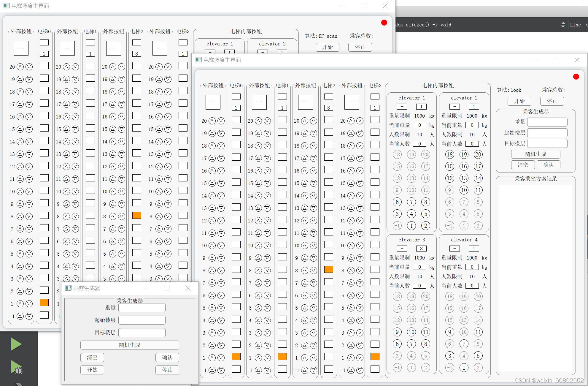This screenshot has width=588, height=386.
Task: Click the red status circle in the look window
Action: [576, 77]
